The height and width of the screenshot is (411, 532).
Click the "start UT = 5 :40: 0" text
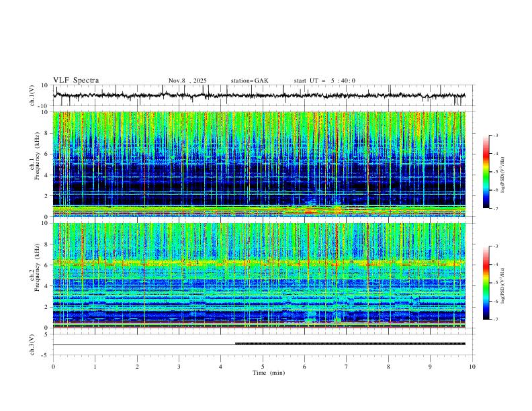pyautogui.click(x=324, y=81)
